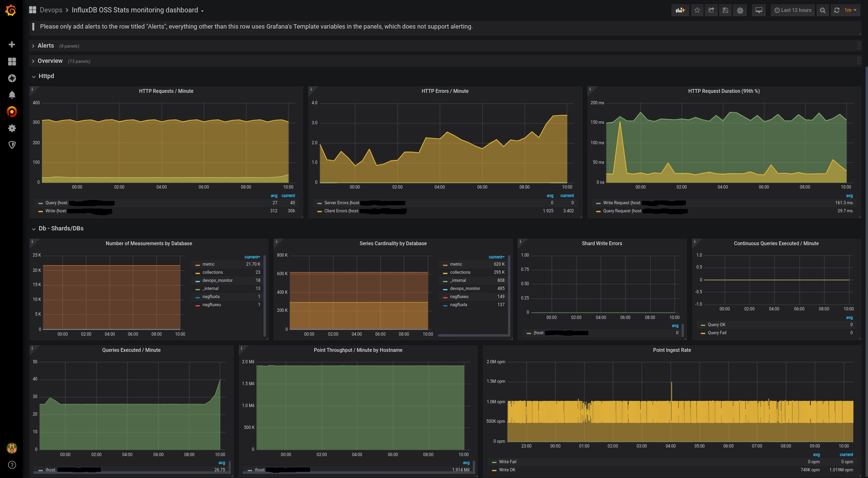868x478 pixels.
Task: Open the Last 12 hours time picker
Action: pyautogui.click(x=792, y=10)
